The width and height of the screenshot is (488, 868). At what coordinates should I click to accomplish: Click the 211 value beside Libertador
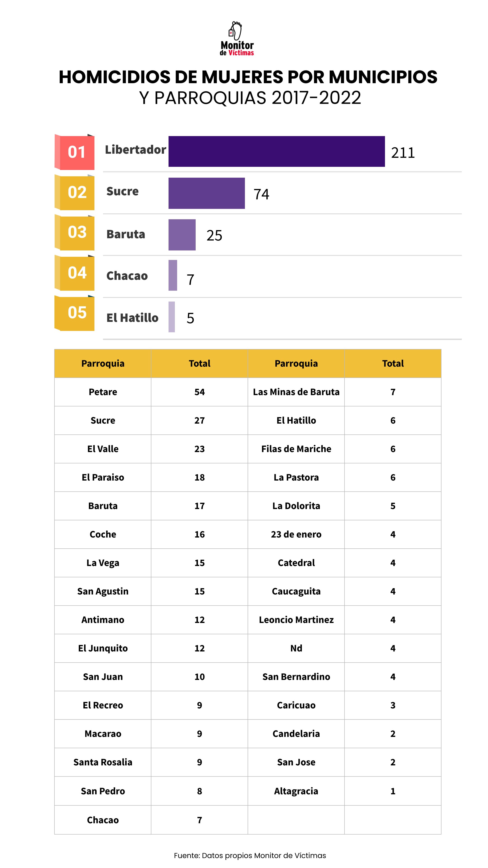click(x=403, y=153)
